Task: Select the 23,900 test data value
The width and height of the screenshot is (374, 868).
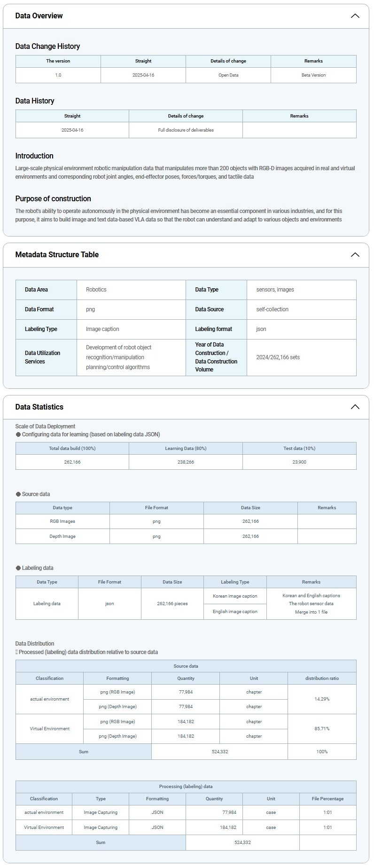Action: point(299,462)
